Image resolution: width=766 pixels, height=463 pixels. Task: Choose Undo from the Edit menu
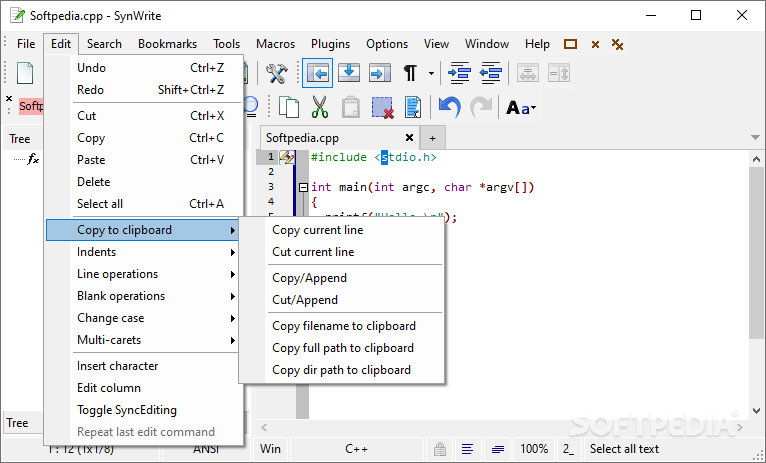point(144,68)
